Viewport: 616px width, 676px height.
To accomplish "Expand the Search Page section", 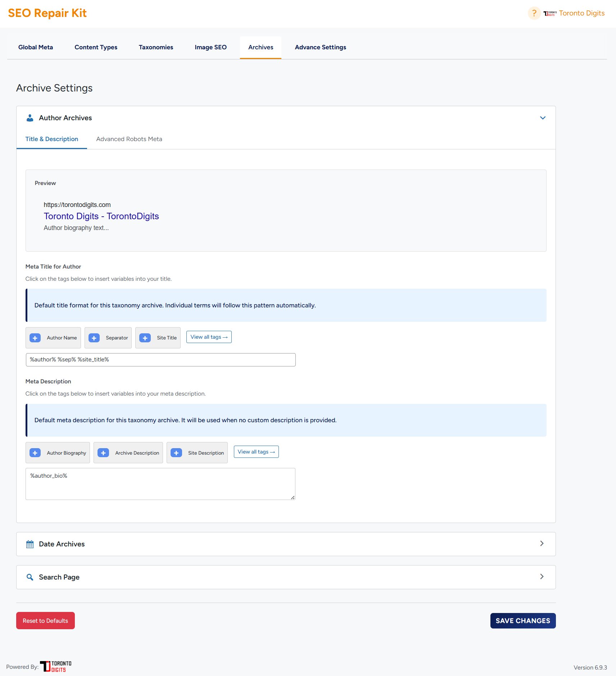I will click(542, 577).
